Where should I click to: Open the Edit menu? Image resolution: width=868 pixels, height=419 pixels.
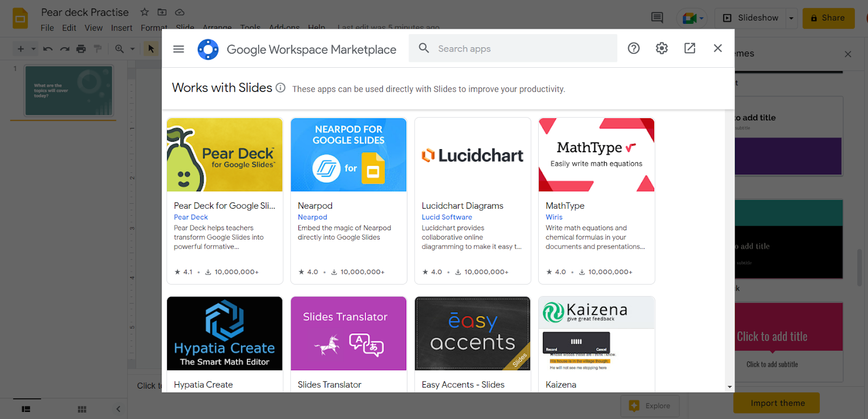[69, 28]
